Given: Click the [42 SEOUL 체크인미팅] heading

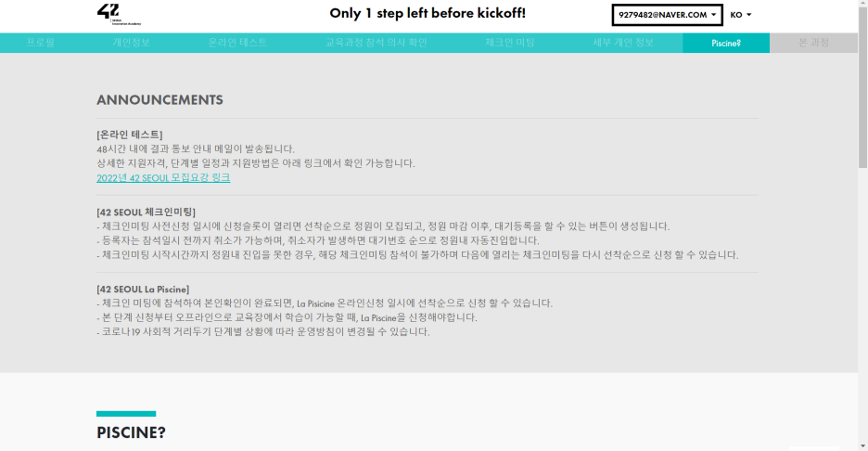Looking at the screenshot, I should [146, 213].
